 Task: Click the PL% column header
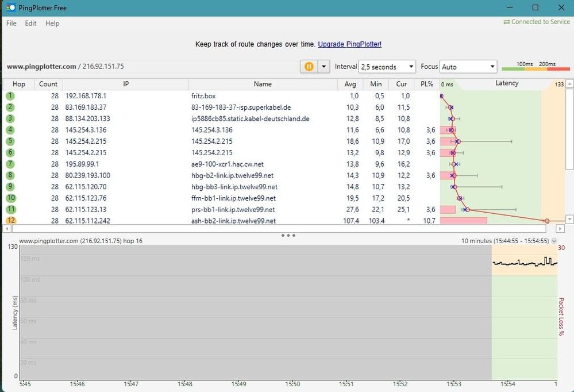click(427, 84)
